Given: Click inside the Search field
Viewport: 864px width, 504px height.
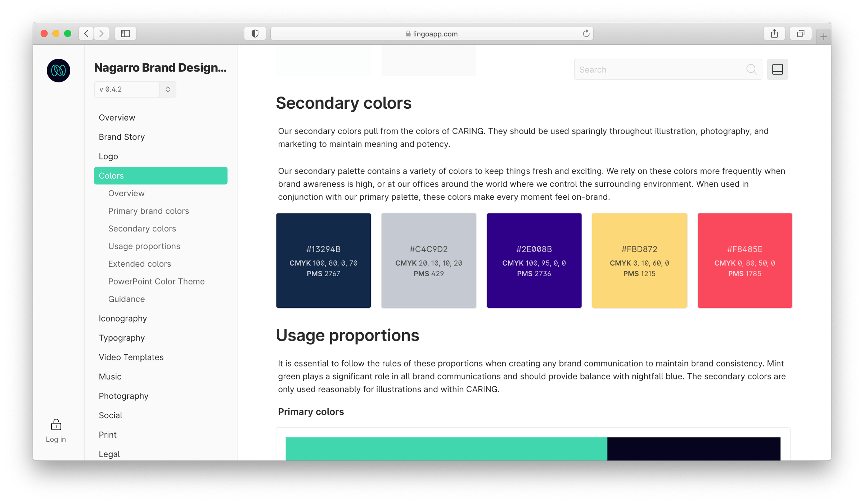Looking at the screenshot, I should 648,69.
